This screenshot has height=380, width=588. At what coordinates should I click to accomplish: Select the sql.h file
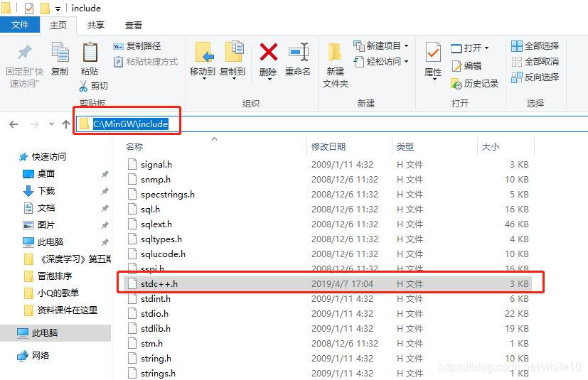click(150, 209)
